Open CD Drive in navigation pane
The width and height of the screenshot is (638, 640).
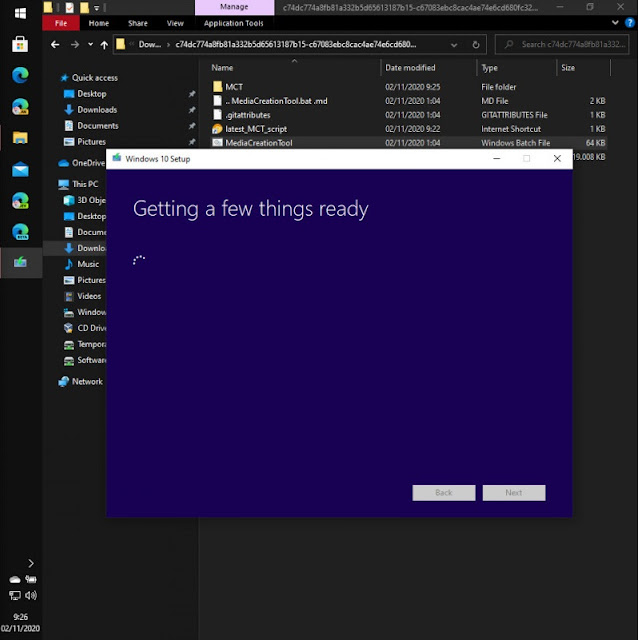[x=91, y=328]
